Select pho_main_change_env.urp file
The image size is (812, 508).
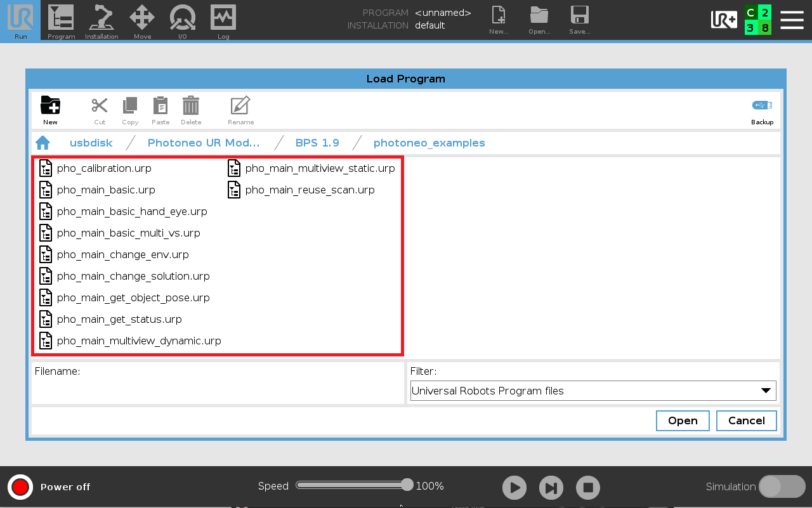tap(122, 254)
